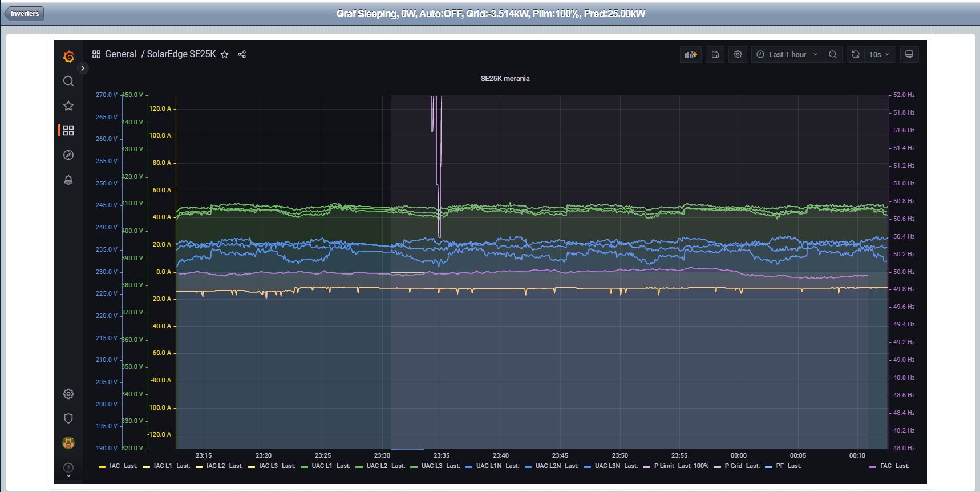The image size is (980, 492).
Task: Open the Alerting bell icon
Action: point(68,180)
